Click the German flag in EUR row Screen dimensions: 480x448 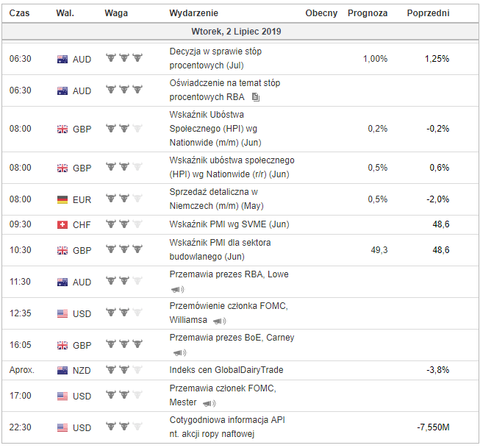62,200
